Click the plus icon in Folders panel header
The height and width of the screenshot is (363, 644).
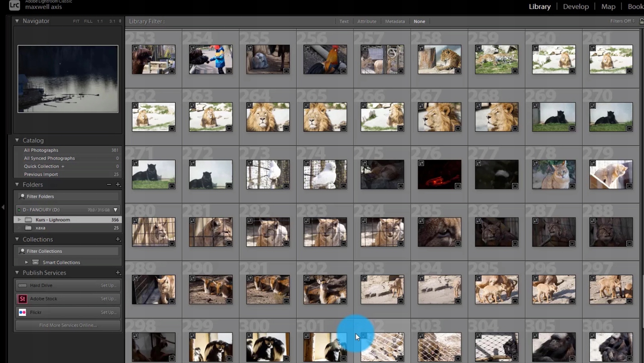118,185
